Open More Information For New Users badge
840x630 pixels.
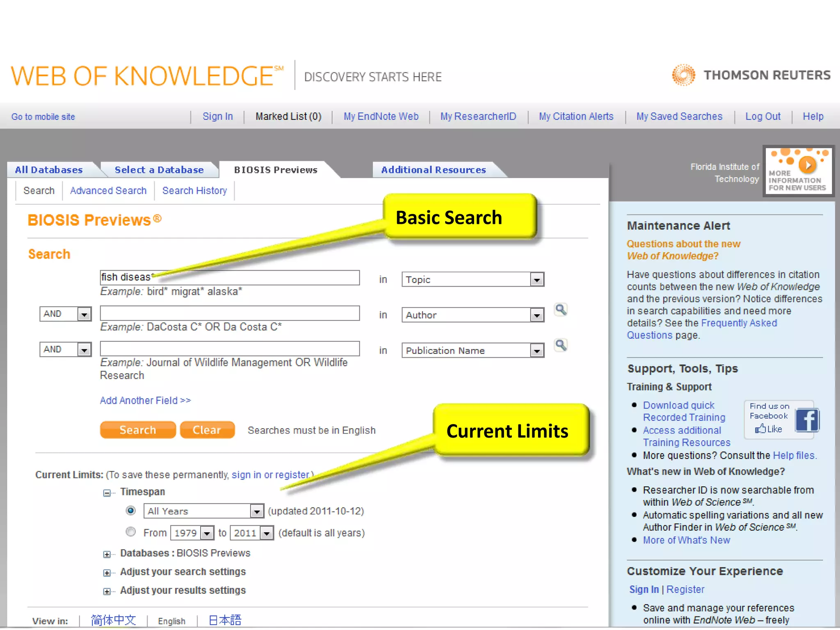coord(798,171)
